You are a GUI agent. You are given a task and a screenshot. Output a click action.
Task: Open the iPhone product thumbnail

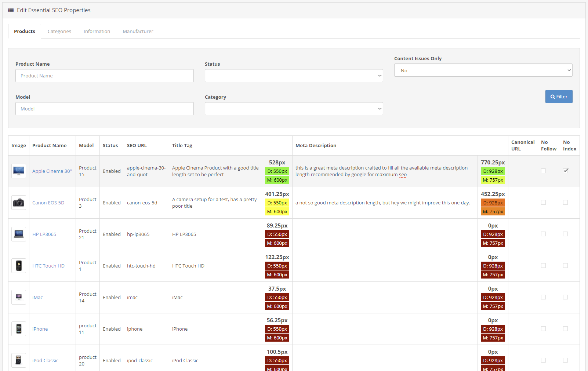tap(19, 329)
